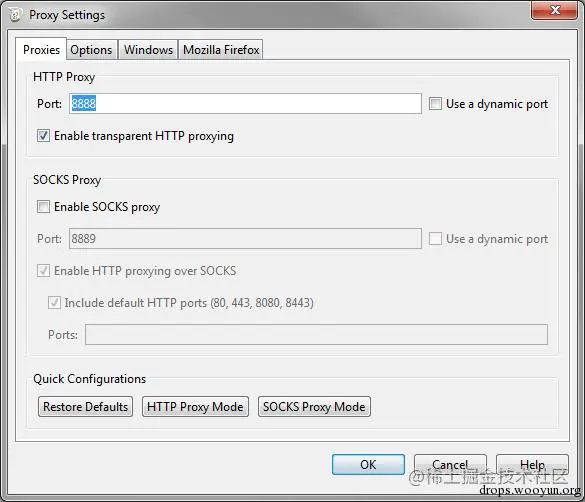
Task: Open Help for proxy settings
Action: click(532, 465)
